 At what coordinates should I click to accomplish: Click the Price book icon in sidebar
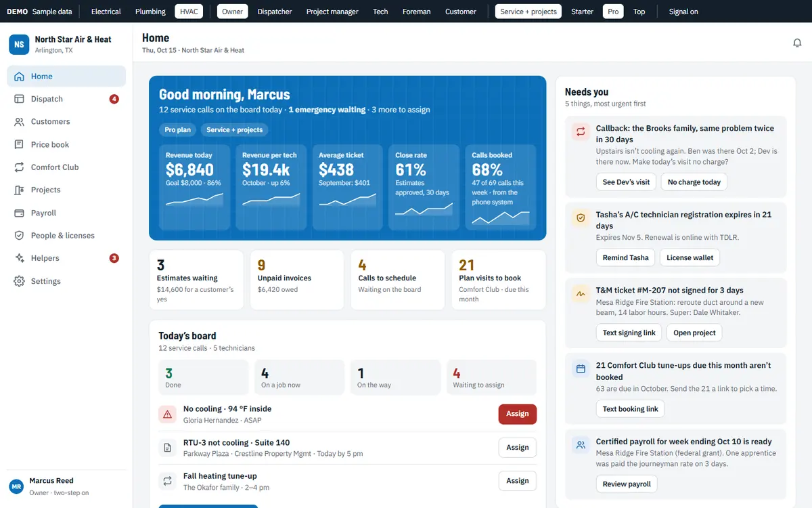[19, 144]
